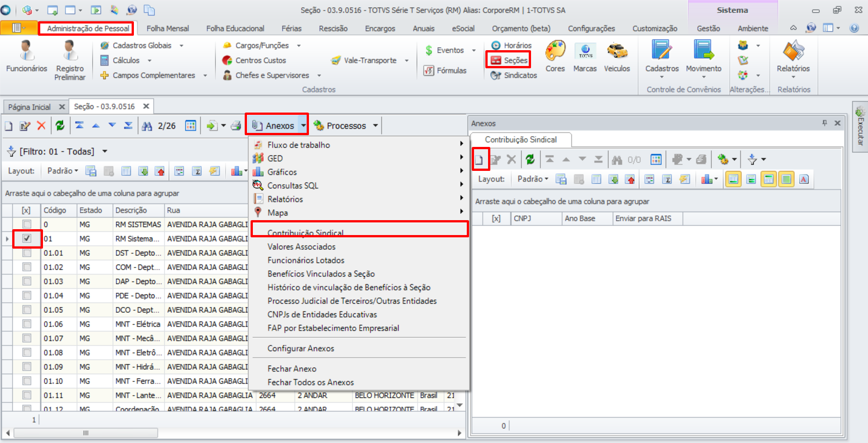868x443 pixels.
Task: Refresh the Anexos panel list
Action: [530, 159]
